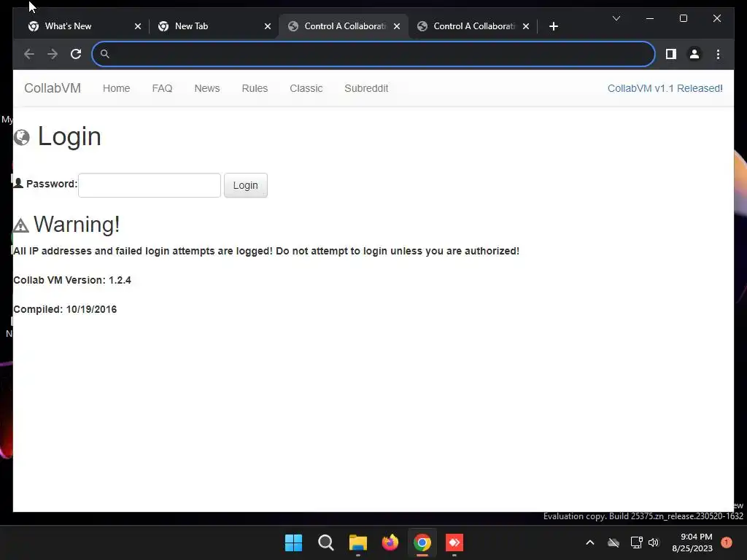Switch to the New Tab tab
Screen dimensions: 747x560
214,26
